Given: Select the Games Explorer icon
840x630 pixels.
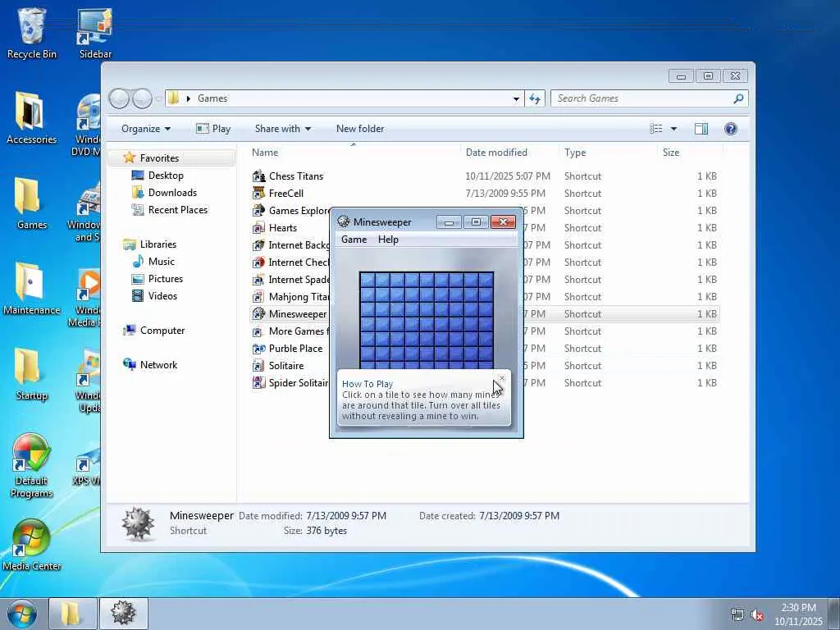Looking at the screenshot, I should point(258,210).
